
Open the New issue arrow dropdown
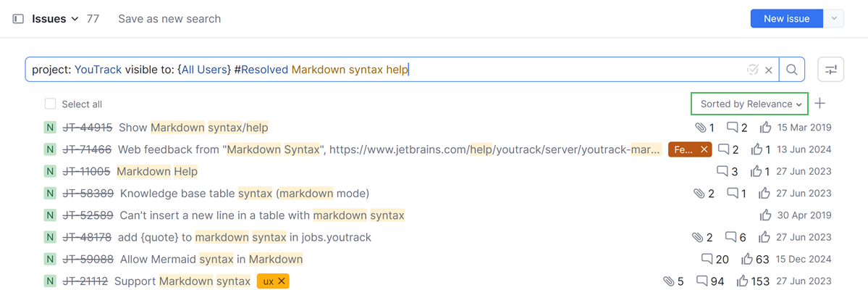tap(835, 19)
